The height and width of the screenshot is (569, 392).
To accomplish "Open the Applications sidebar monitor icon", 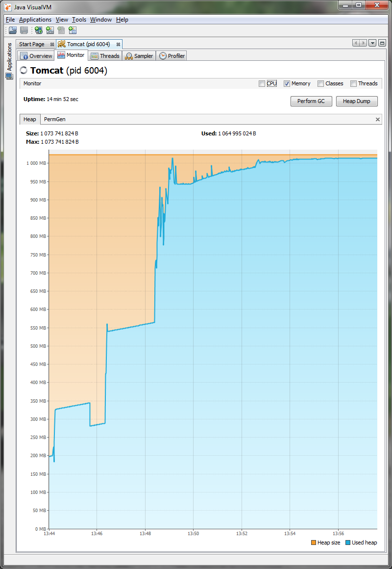I will (x=9, y=76).
